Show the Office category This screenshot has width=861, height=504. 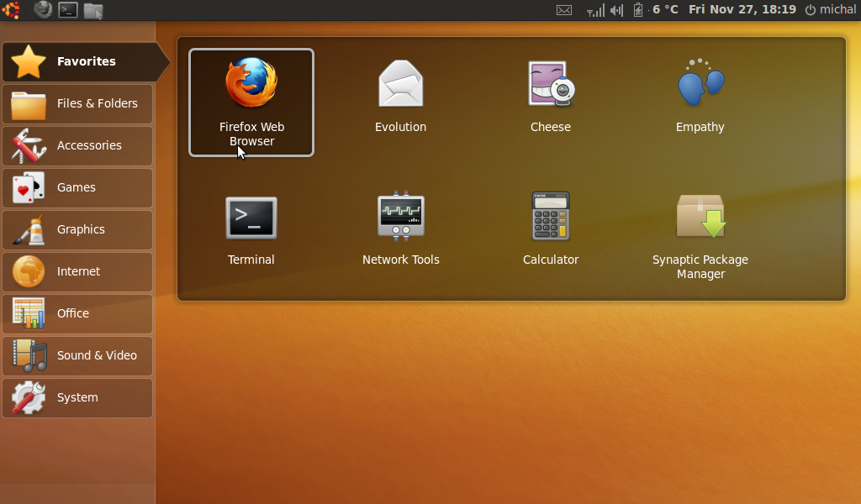tap(77, 313)
